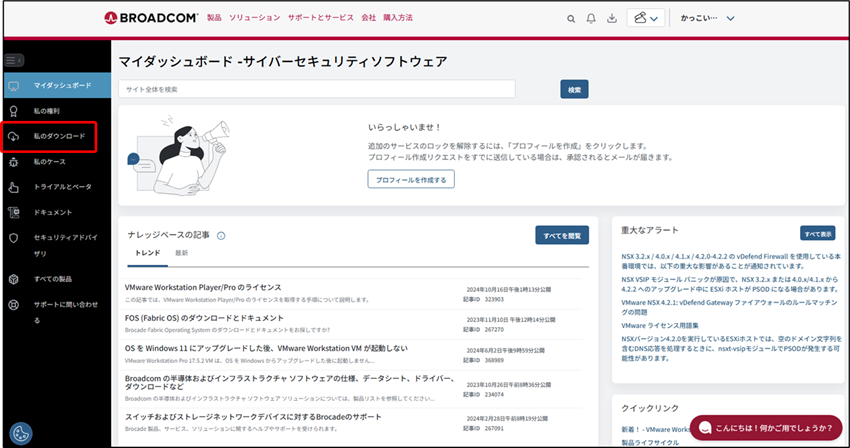
Task: Click the トライアルとベータ hand icon
Action: tap(14, 187)
